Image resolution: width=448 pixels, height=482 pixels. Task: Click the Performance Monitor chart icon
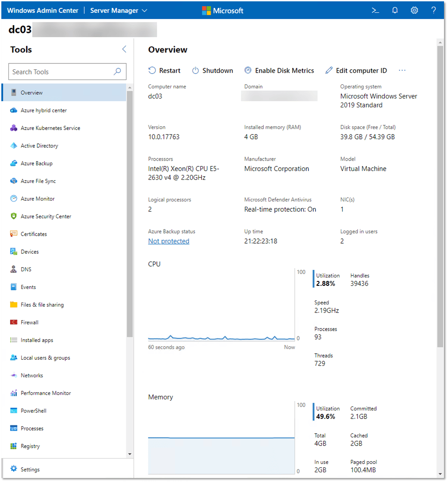pyautogui.click(x=13, y=393)
